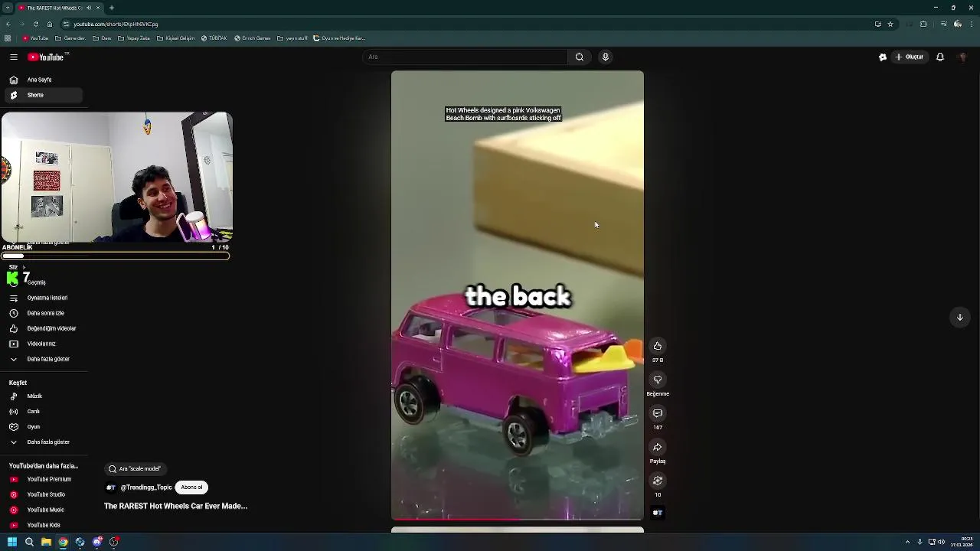Click the short's red progress bar
This screenshot has width=980, height=551.
pyautogui.click(x=518, y=520)
